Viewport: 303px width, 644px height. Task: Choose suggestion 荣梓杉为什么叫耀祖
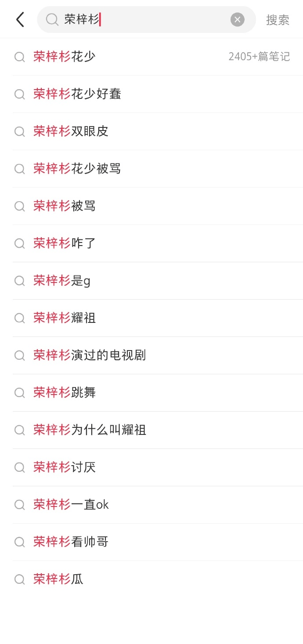pos(90,430)
